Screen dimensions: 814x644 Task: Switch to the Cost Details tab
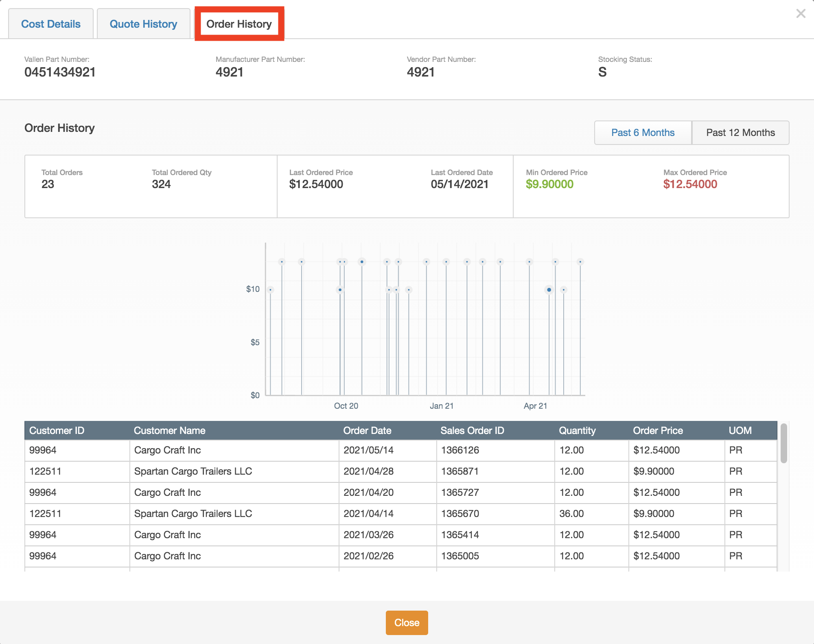(x=50, y=24)
